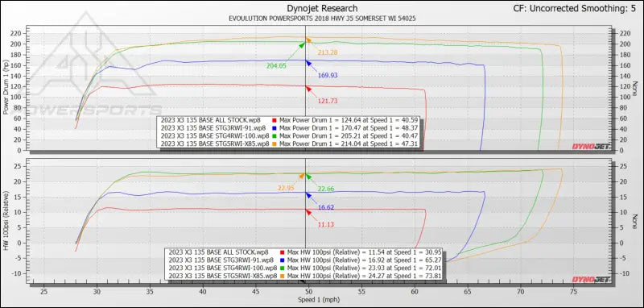Viewport: 644px width, 308px height.
Task: Click the blue STG3RWI-91 power legend swatch
Action: [x=274, y=128]
